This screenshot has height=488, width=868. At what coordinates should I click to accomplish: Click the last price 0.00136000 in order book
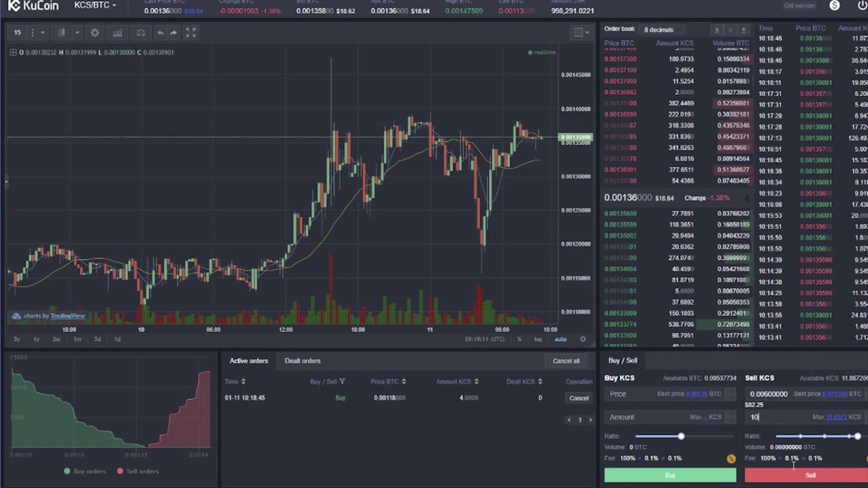[628, 198]
